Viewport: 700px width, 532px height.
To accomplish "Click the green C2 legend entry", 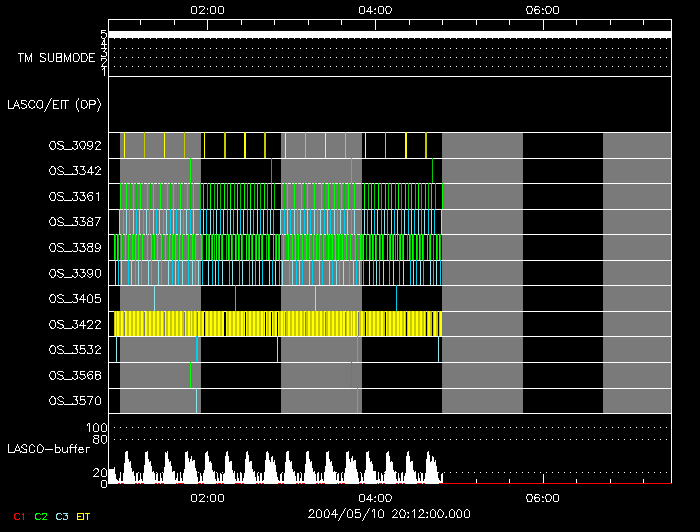I will click(x=40, y=516).
